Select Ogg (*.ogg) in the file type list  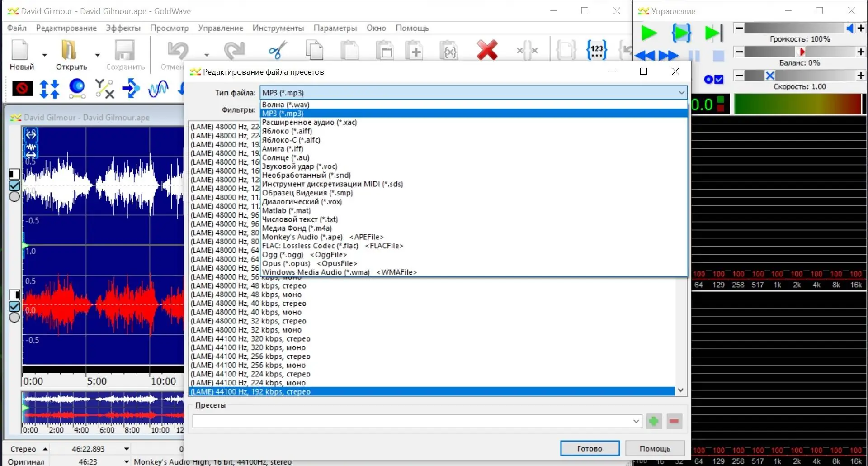(474, 255)
